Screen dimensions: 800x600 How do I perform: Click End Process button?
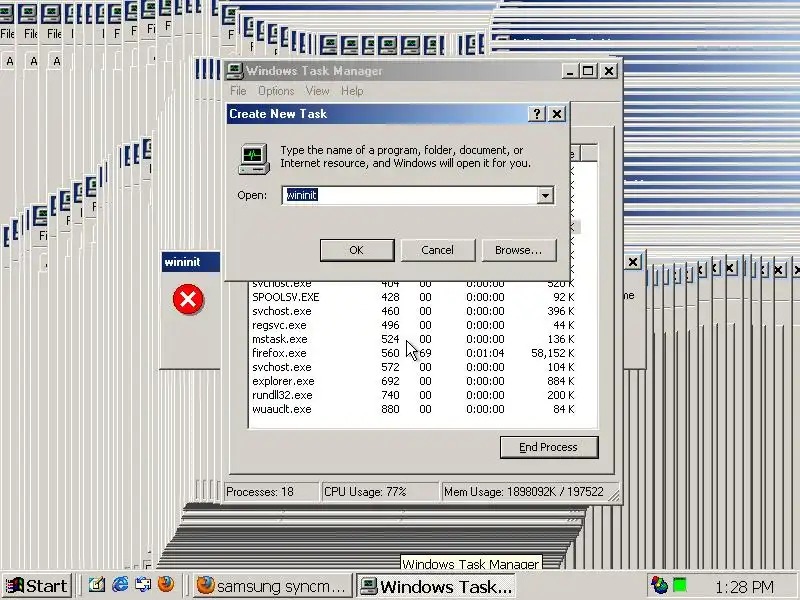[549, 447]
